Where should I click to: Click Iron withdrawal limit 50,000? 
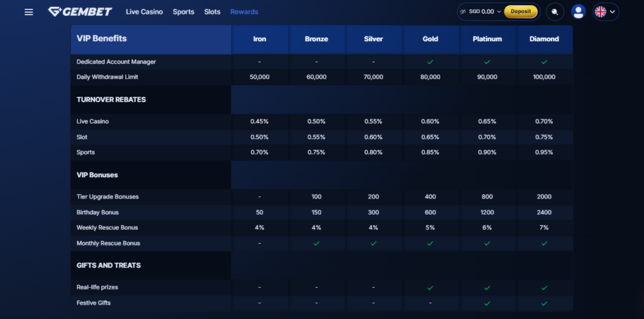[x=260, y=77]
